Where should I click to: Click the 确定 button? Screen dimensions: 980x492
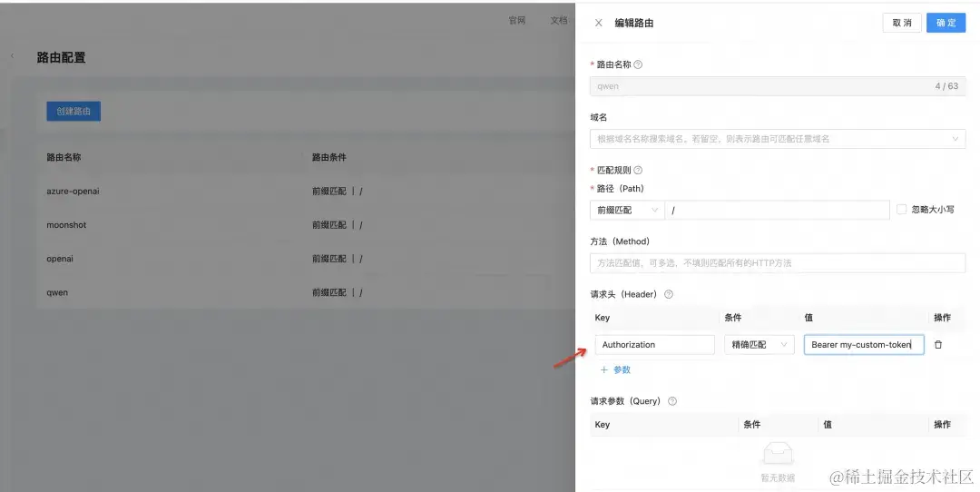click(x=946, y=23)
